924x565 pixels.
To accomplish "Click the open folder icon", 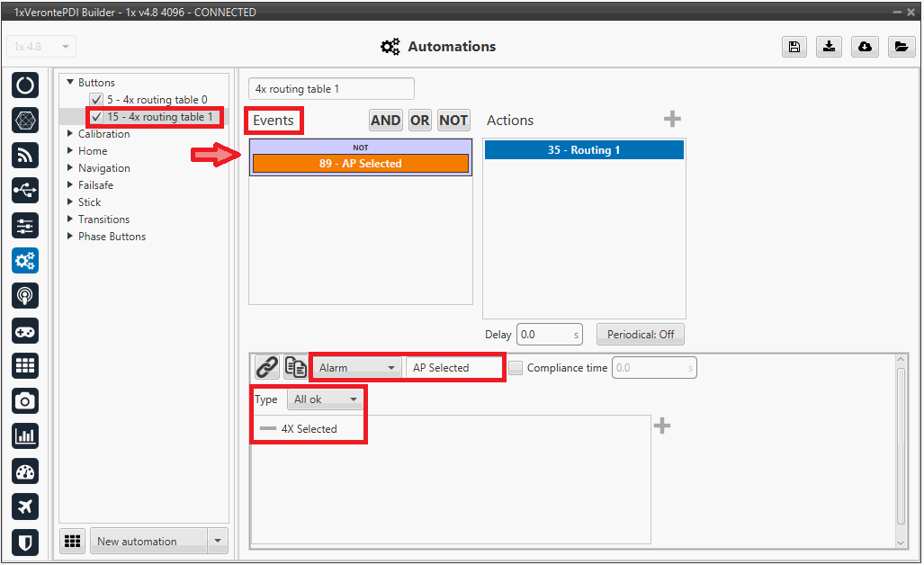I will point(901,47).
